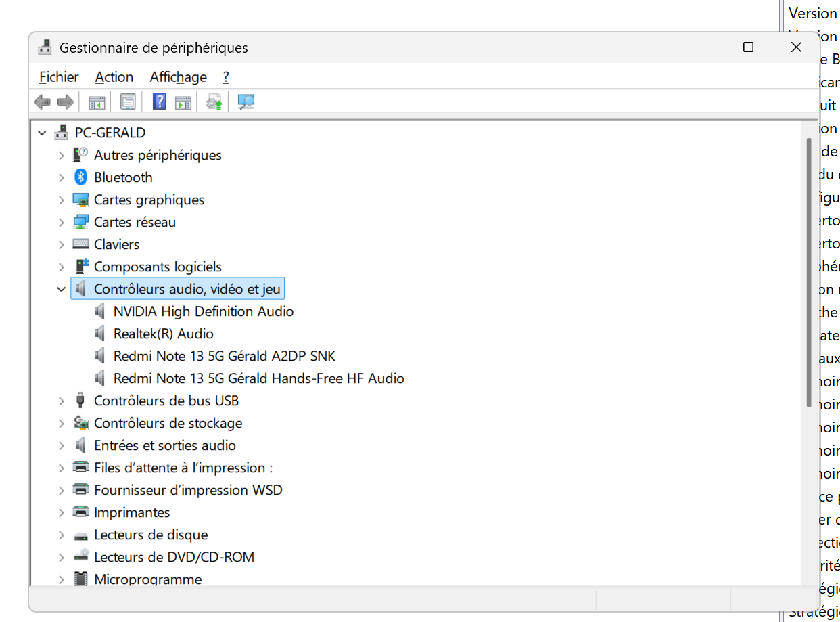Click the Composants logiciels icon
Screen dimensions: 840x622
tap(81, 267)
